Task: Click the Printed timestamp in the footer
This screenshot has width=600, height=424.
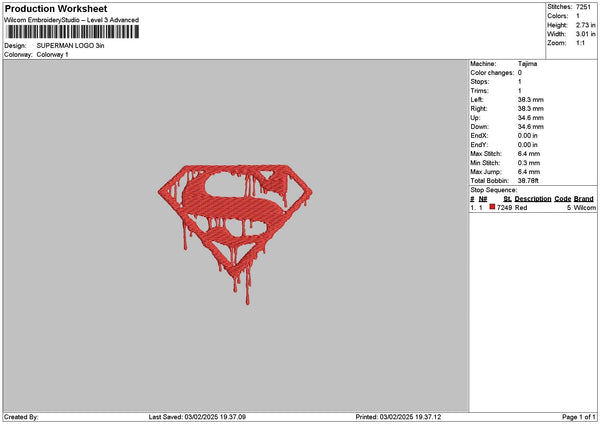Action: click(398, 417)
